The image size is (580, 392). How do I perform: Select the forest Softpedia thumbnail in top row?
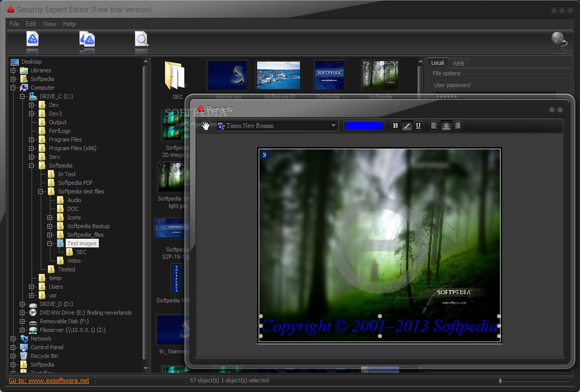380,75
